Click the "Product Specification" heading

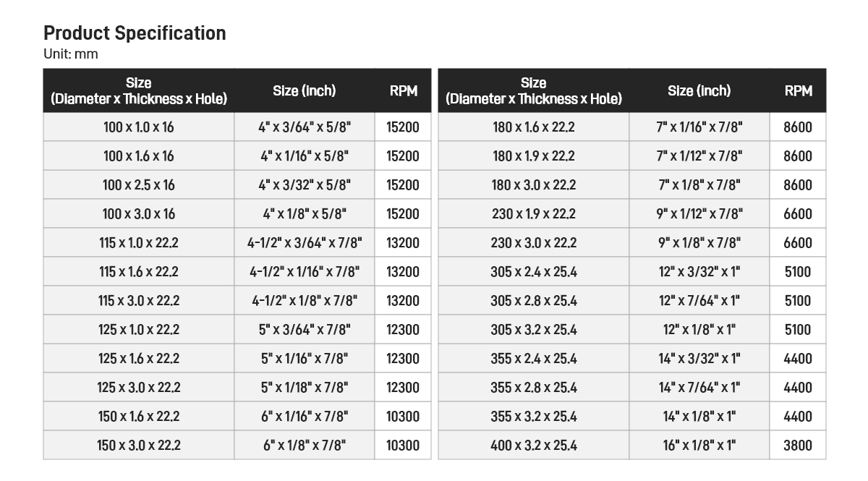click(x=135, y=33)
